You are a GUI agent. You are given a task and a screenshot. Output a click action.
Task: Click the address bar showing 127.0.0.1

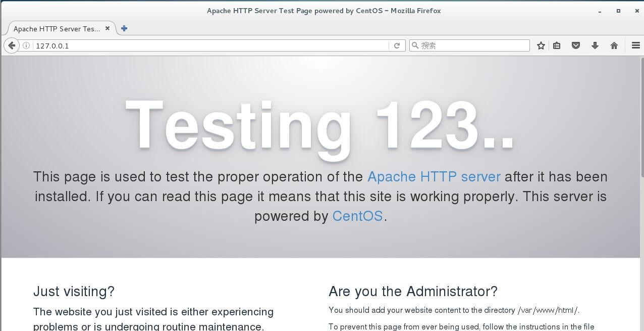[x=211, y=45]
